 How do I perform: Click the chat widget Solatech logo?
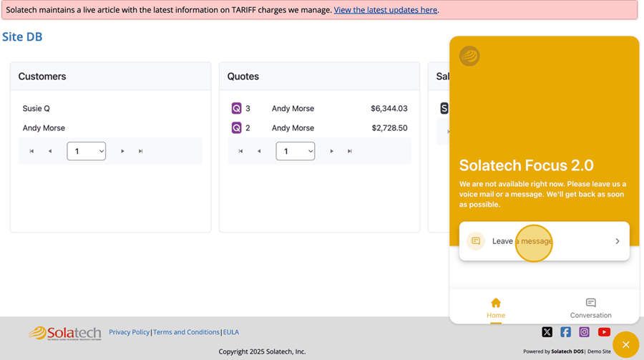(469, 56)
